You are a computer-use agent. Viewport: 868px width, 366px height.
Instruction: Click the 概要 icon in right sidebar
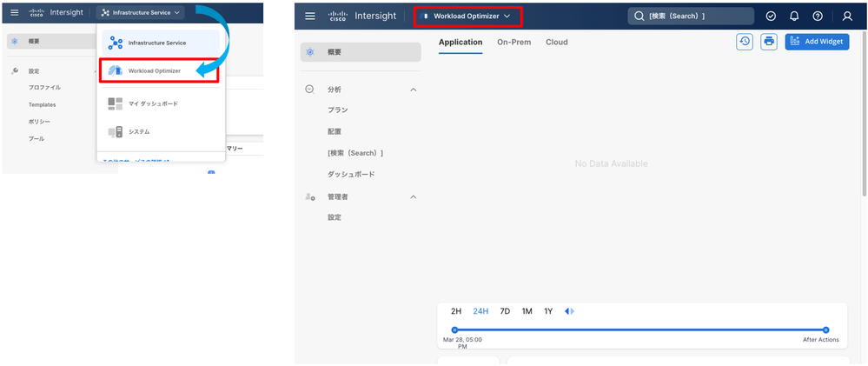(x=310, y=52)
